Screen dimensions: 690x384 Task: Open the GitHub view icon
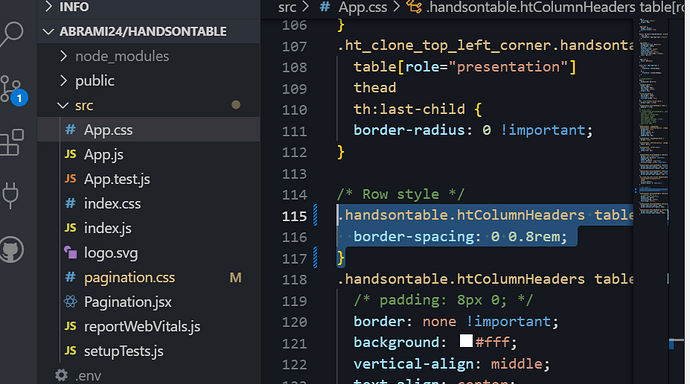(x=11, y=250)
